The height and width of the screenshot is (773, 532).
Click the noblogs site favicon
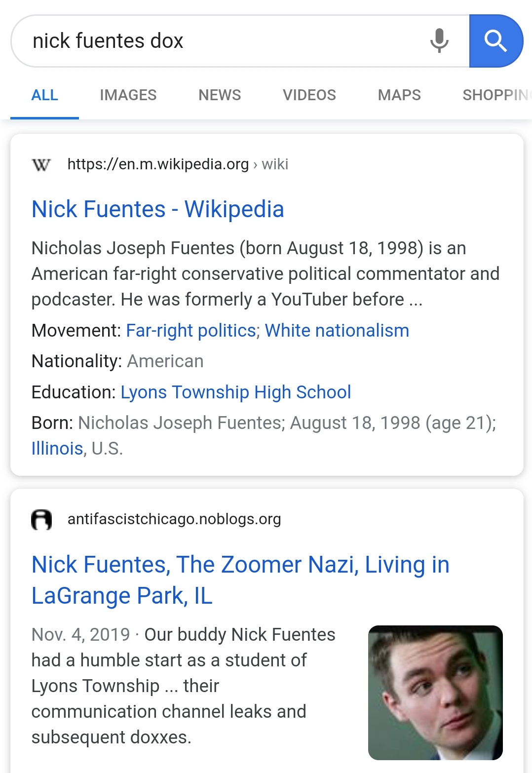point(41,519)
